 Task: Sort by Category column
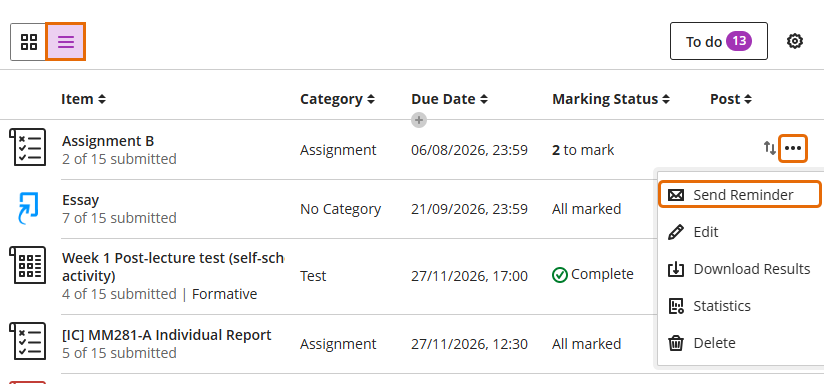(337, 99)
